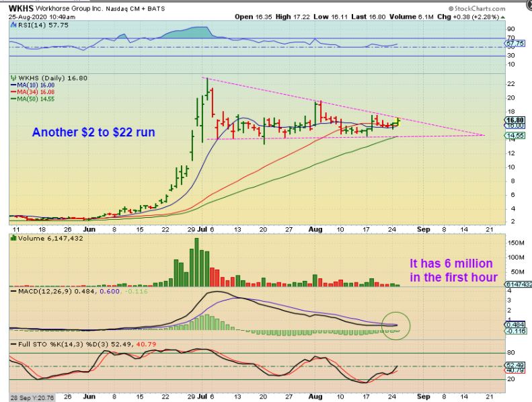Screen dimensions: 532x402
Task: Click the 16.80 price tag on right axis
Action: pyautogui.click(x=515, y=120)
